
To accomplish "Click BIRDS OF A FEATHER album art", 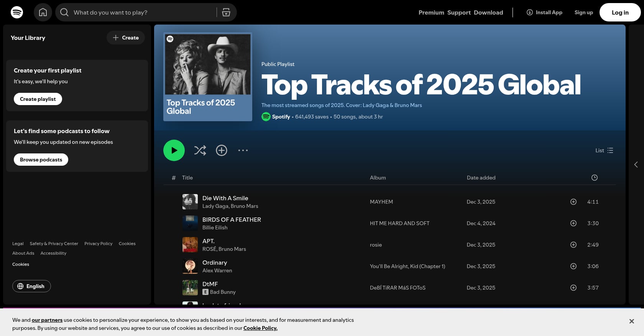I will [190, 223].
